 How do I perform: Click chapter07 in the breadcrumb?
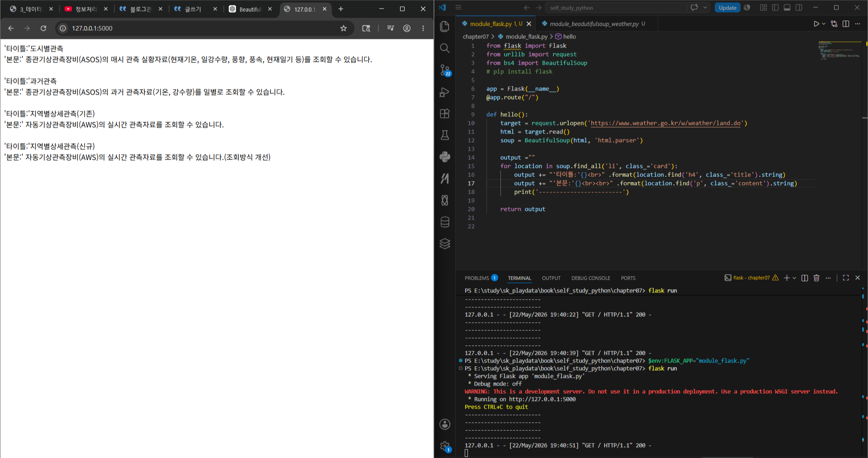click(x=476, y=37)
